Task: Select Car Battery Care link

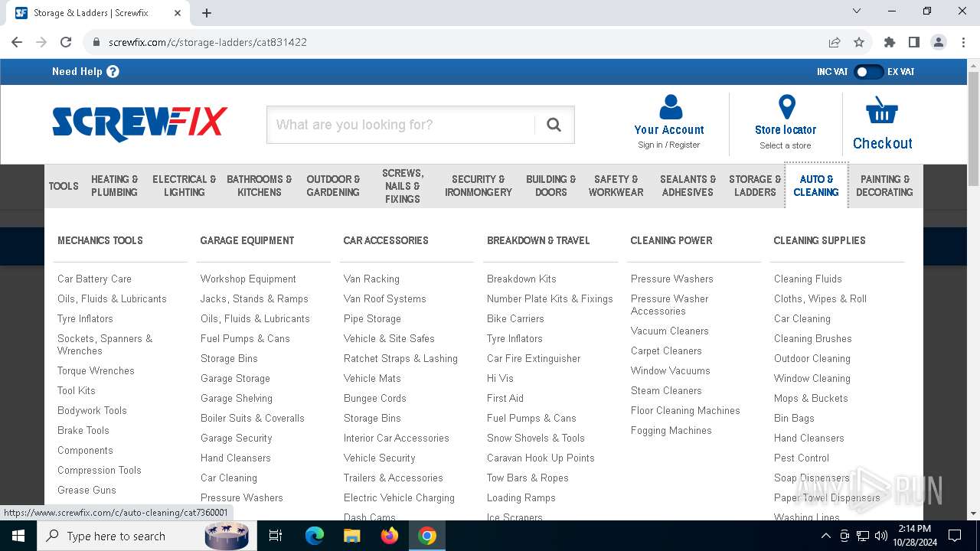Action: pyautogui.click(x=94, y=279)
